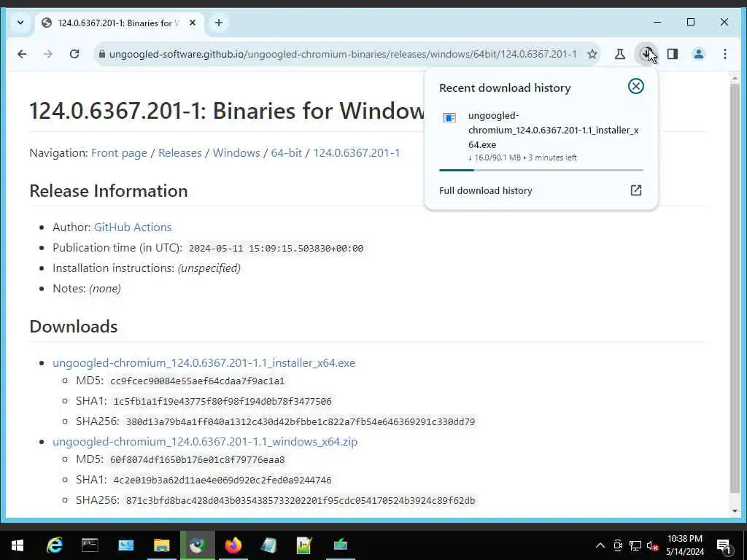
Task: Open the Releases navigation link
Action: [x=179, y=153]
